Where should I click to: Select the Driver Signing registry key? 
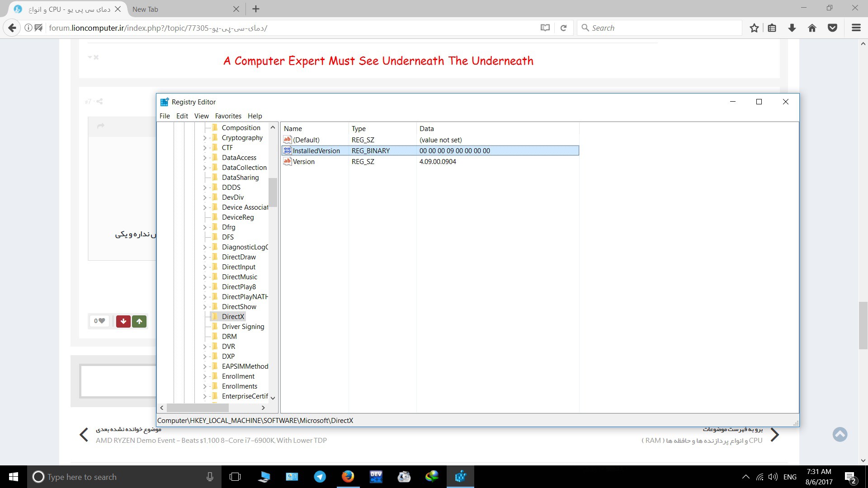point(243,327)
